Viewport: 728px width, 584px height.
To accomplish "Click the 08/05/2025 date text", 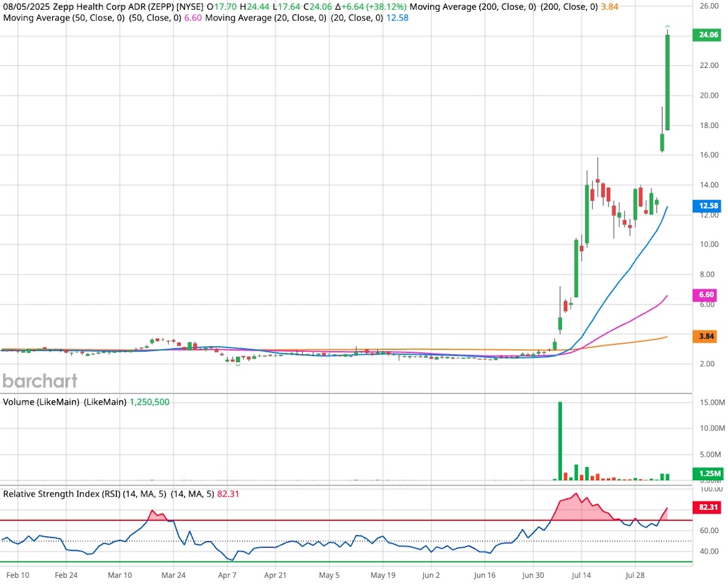I will [27, 7].
